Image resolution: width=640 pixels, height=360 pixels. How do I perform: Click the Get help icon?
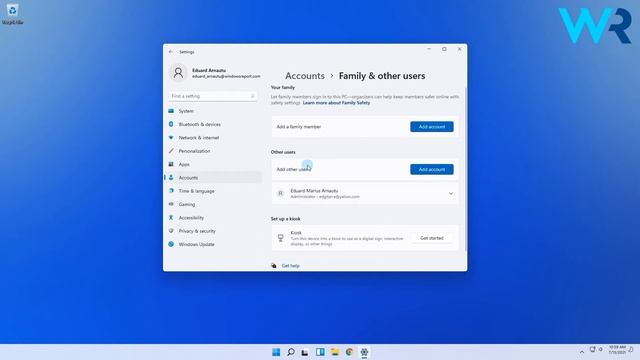click(x=273, y=266)
